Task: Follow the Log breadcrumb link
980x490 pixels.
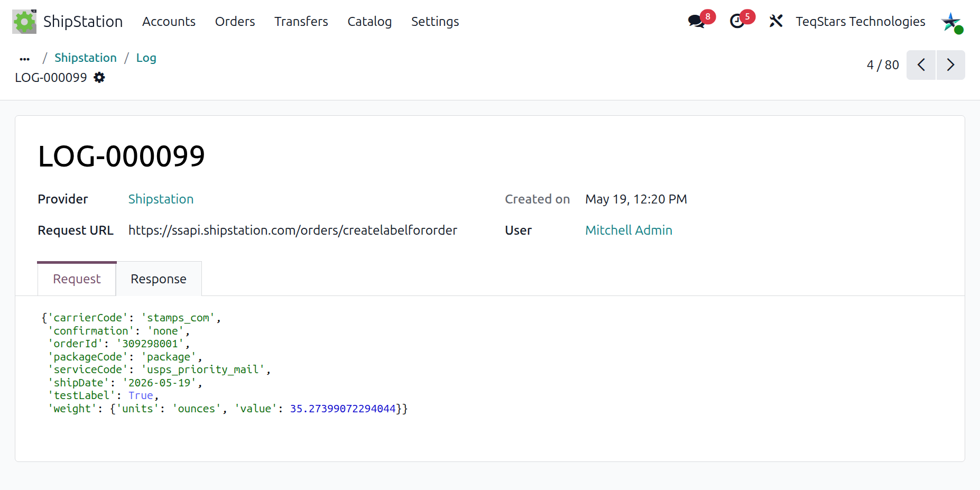Action: [146, 58]
